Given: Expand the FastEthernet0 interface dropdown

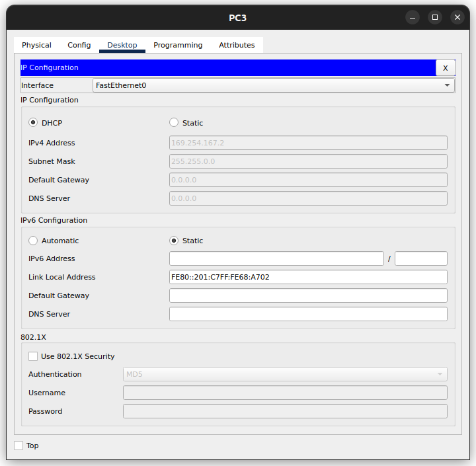Looking at the screenshot, I should [273, 85].
